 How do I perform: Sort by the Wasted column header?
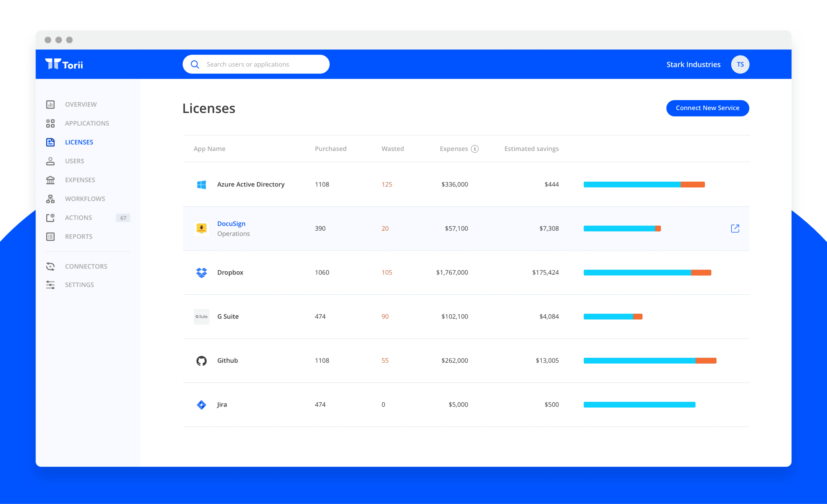tap(393, 149)
